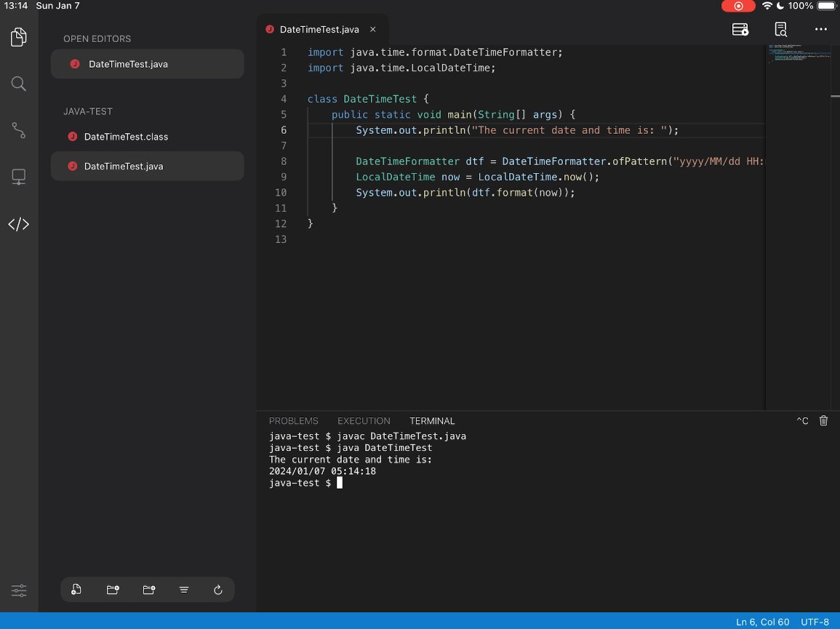Select the Search icon in the sidebar
This screenshot has height=629, width=840.
(18, 83)
